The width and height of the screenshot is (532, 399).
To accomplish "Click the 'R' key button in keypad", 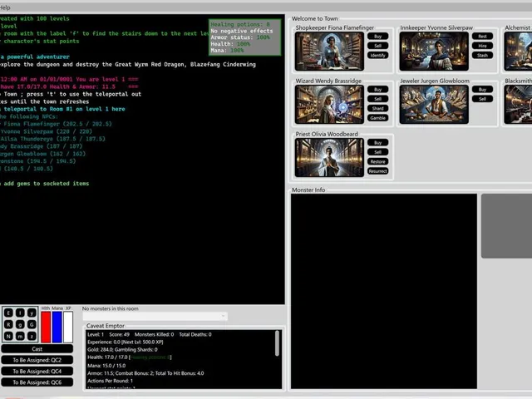I will pyautogui.click(x=8, y=324).
